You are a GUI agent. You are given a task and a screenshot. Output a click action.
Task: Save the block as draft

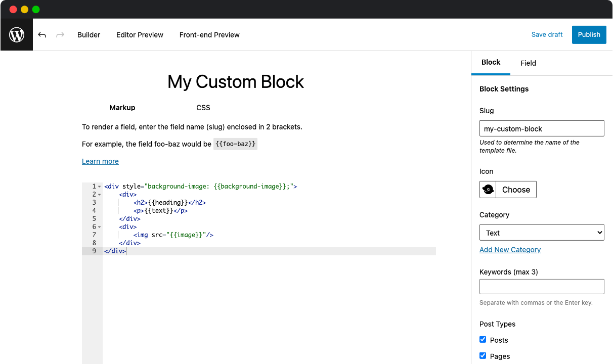pyautogui.click(x=547, y=35)
